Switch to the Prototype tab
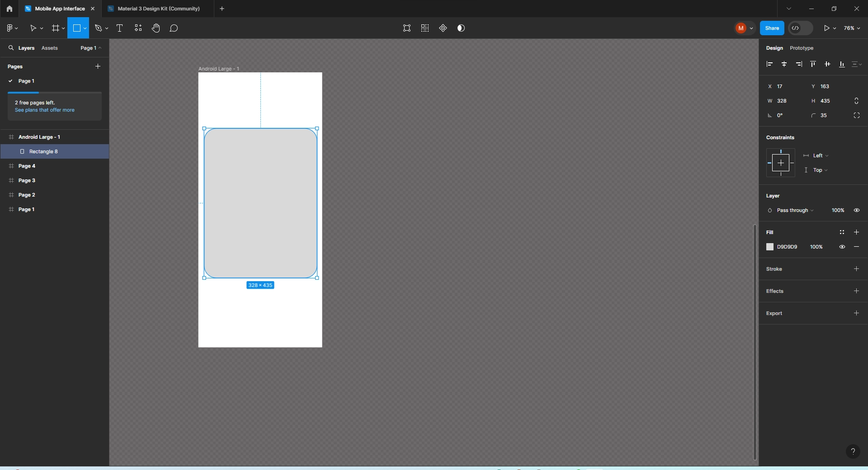 click(x=802, y=48)
